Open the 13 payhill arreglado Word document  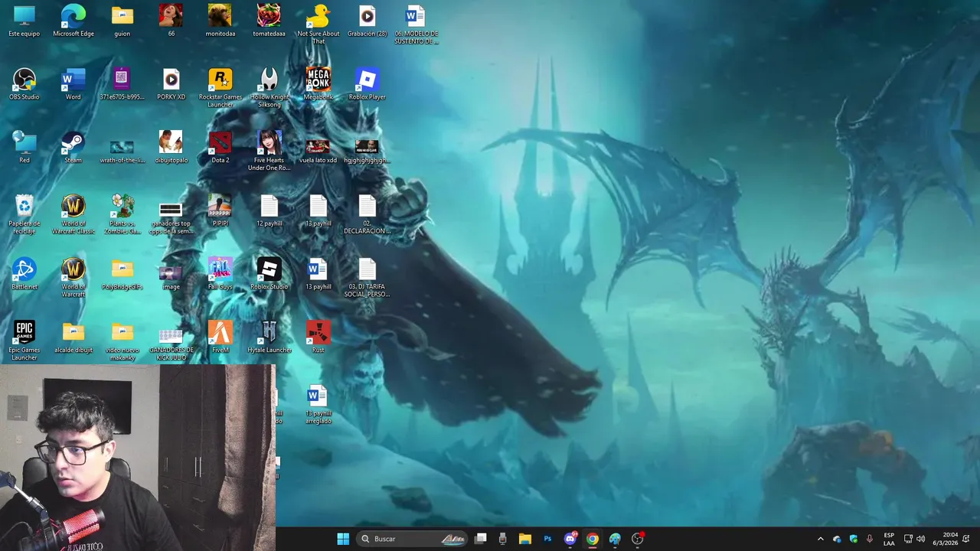318,404
